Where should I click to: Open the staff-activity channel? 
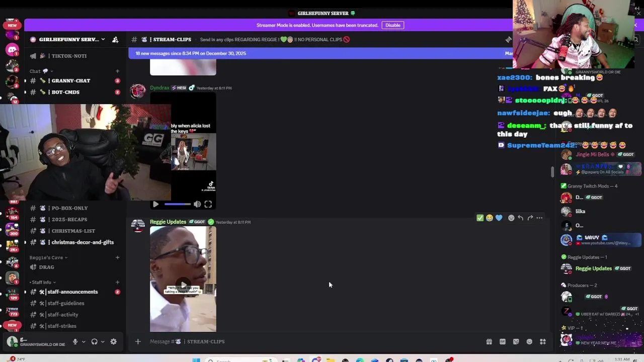tap(74, 315)
